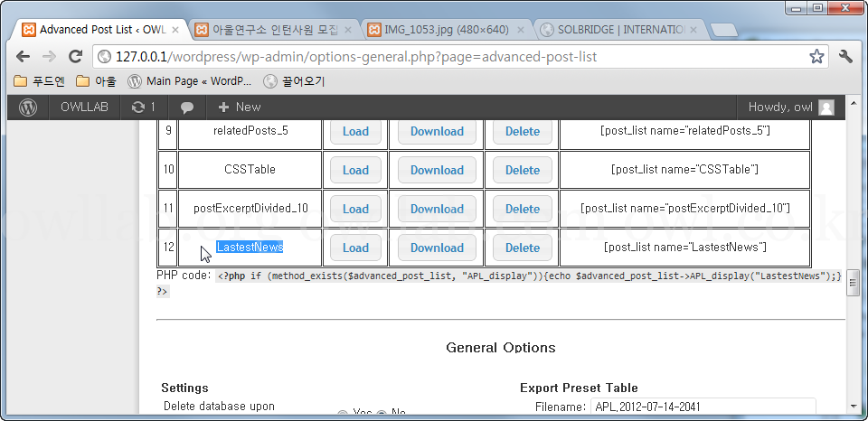Delete the CSSTable preset

click(522, 170)
